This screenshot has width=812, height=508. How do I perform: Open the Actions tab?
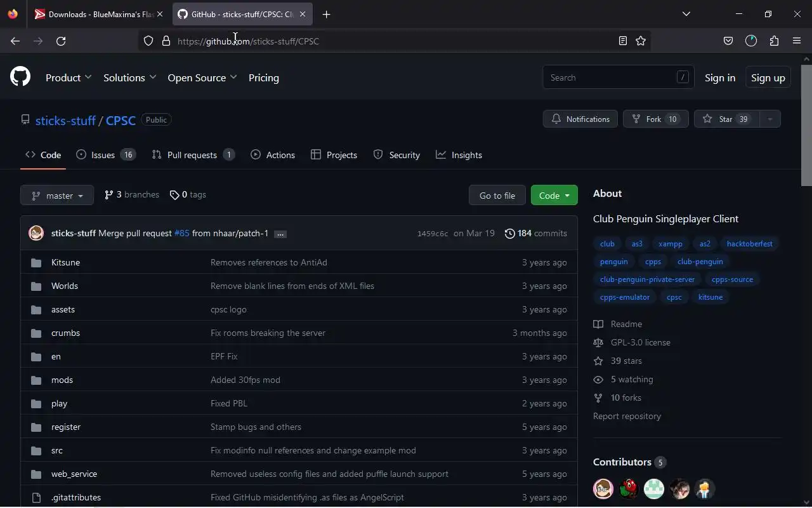click(273, 155)
